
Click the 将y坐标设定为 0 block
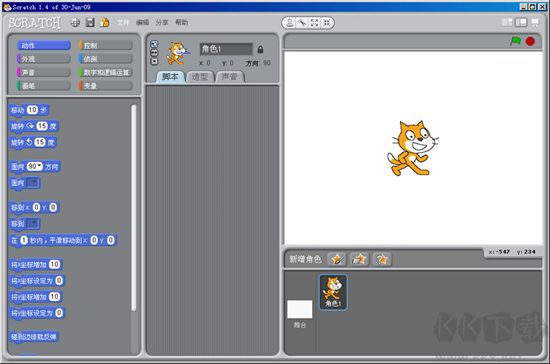tap(37, 313)
